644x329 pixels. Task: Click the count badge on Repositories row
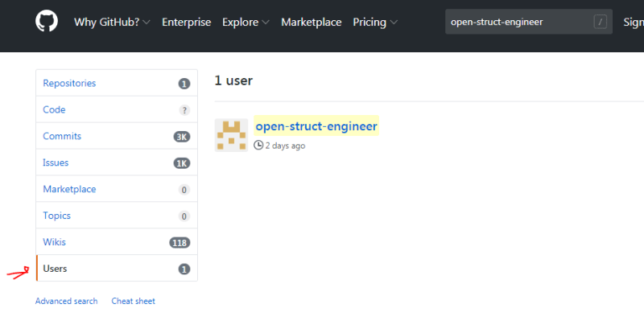point(184,84)
